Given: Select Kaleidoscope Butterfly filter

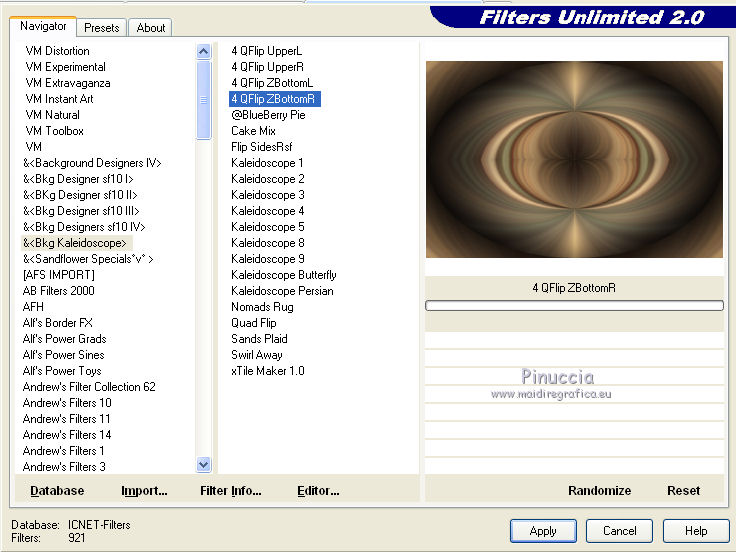Looking at the screenshot, I should click(283, 275).
